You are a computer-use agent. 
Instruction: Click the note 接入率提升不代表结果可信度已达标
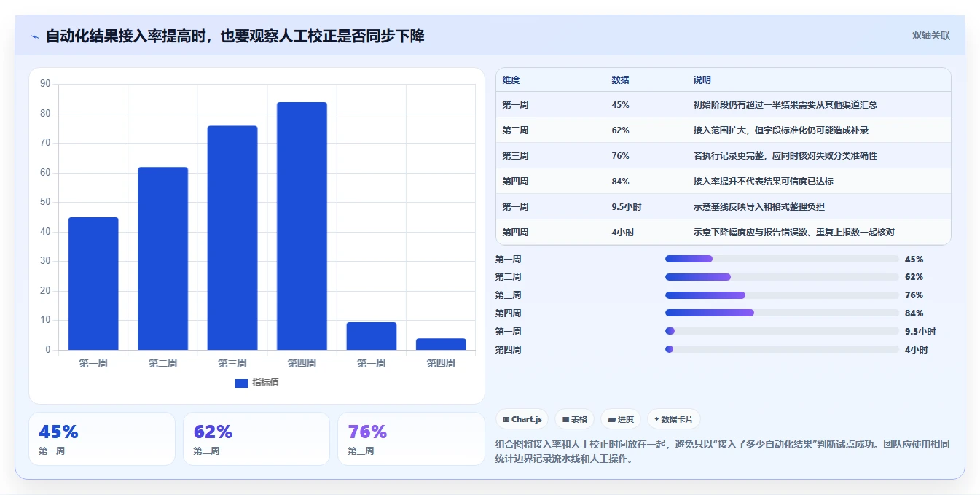[x=764, y=182]
